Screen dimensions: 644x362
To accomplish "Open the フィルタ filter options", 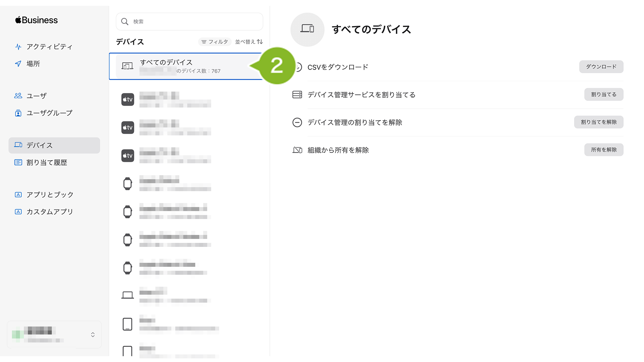I will point(215,42).
